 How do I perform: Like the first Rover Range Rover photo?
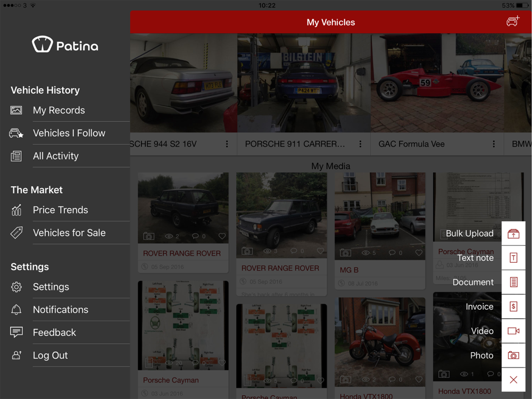pos(222,236)
